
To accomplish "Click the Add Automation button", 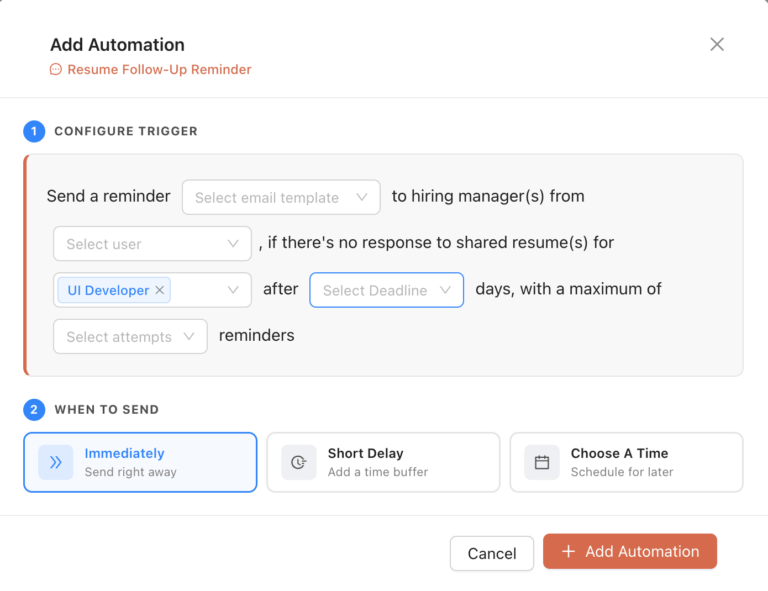I will click(630, 551).
